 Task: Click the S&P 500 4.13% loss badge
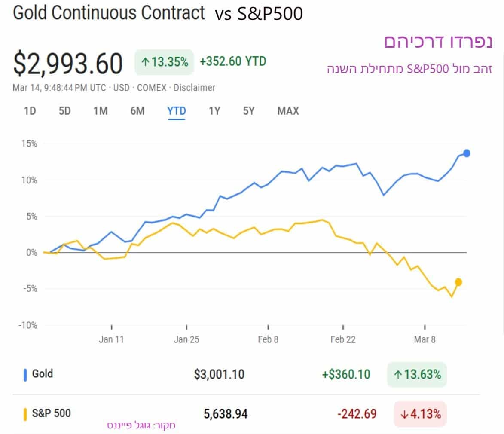(420, 414)
